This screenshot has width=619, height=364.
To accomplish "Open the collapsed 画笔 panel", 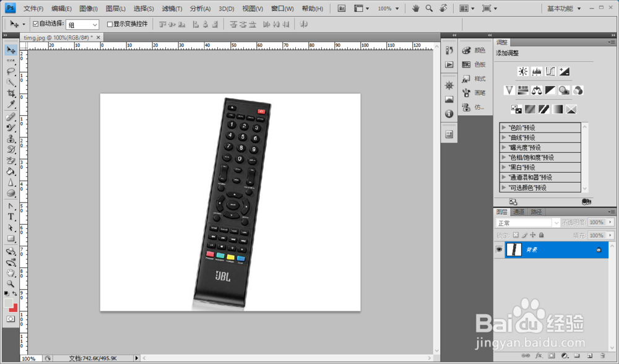I will pos(474,93).
